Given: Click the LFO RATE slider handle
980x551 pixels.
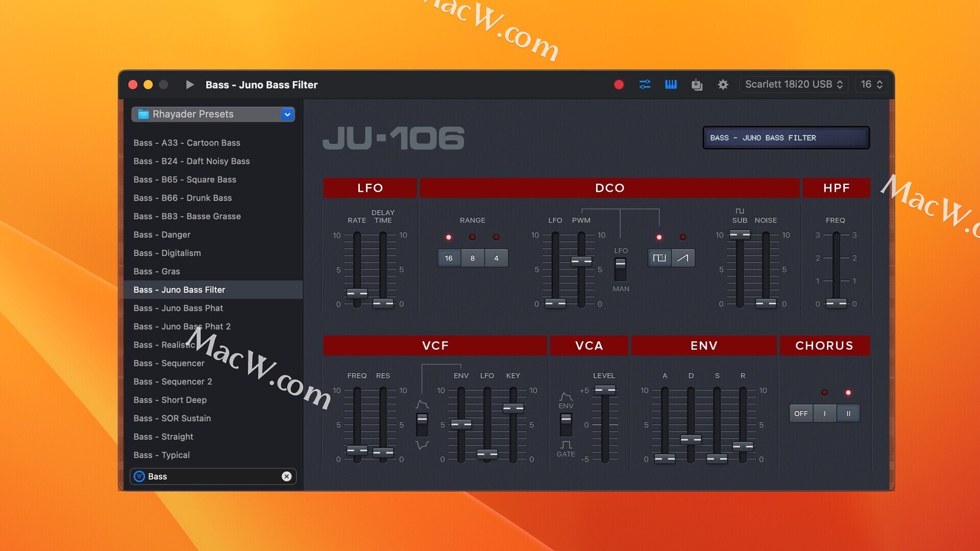Looking at the screenshot, I should 357,293.
